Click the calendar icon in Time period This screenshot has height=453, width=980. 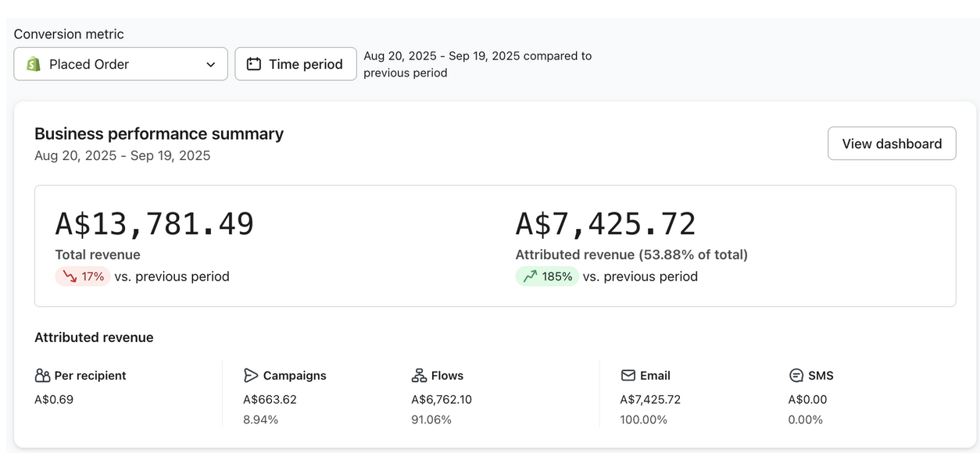tap(253, 64)
